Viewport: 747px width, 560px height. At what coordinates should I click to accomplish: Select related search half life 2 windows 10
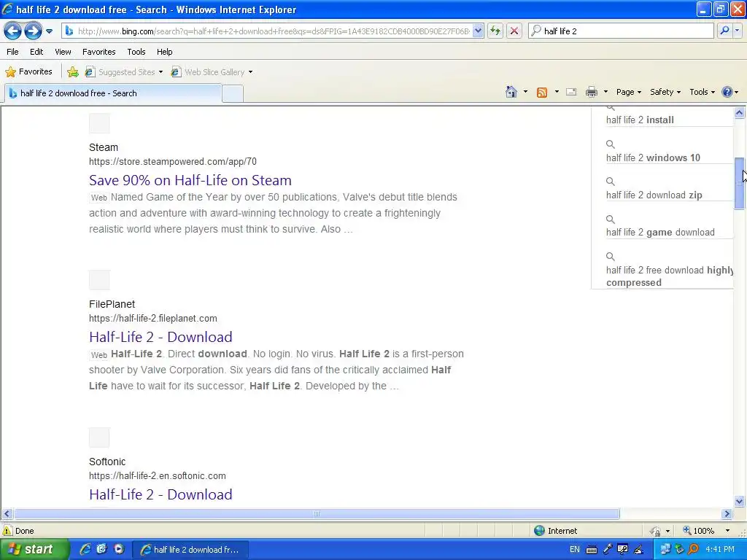coord(653,157)
